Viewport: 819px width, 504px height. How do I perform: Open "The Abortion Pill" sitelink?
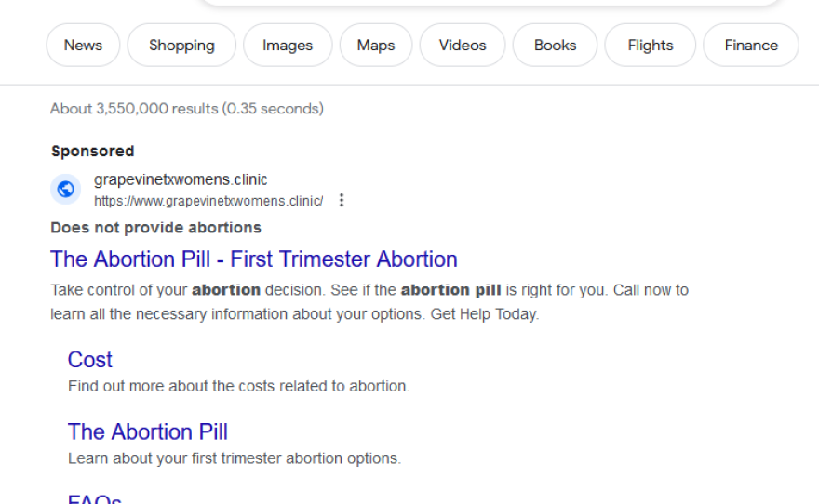click(148, 431)
